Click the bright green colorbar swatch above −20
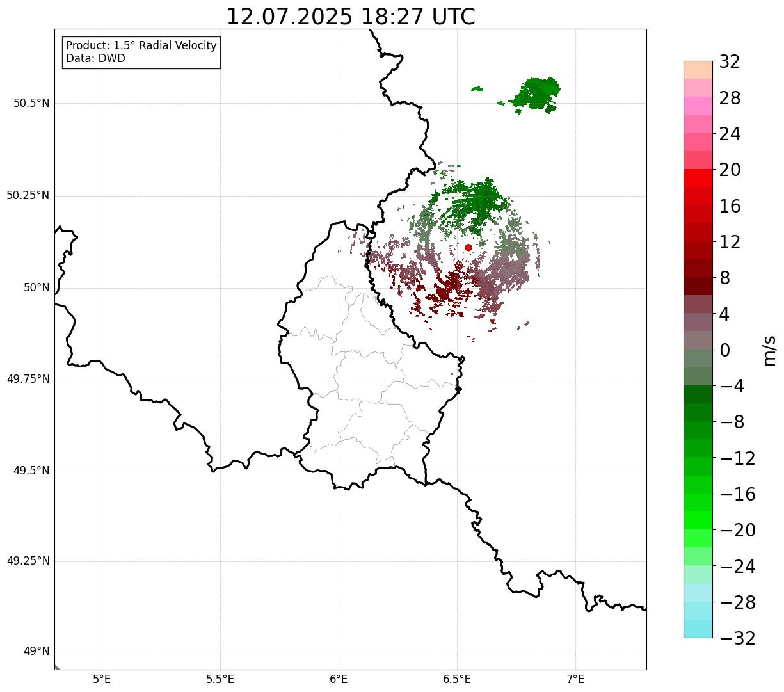This screenshot has width=784, height=692. [x=698, y=520]
